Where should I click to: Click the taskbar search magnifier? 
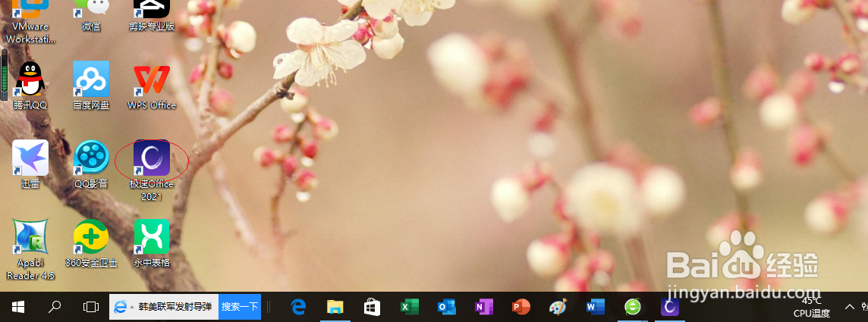tap(55, 307)
